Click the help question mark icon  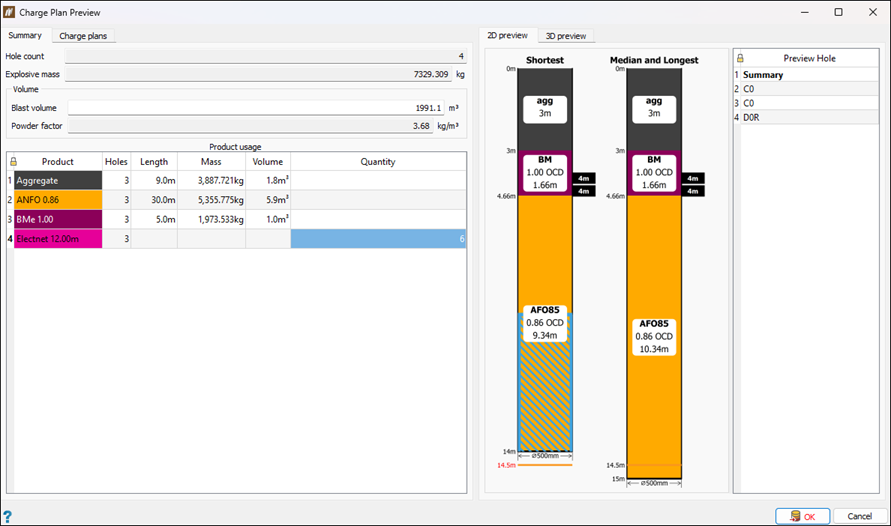coord(8,516)
